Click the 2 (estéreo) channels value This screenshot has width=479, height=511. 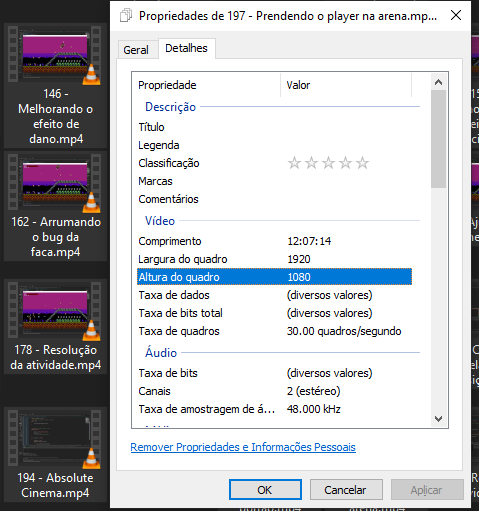click(x=314, y=391)
